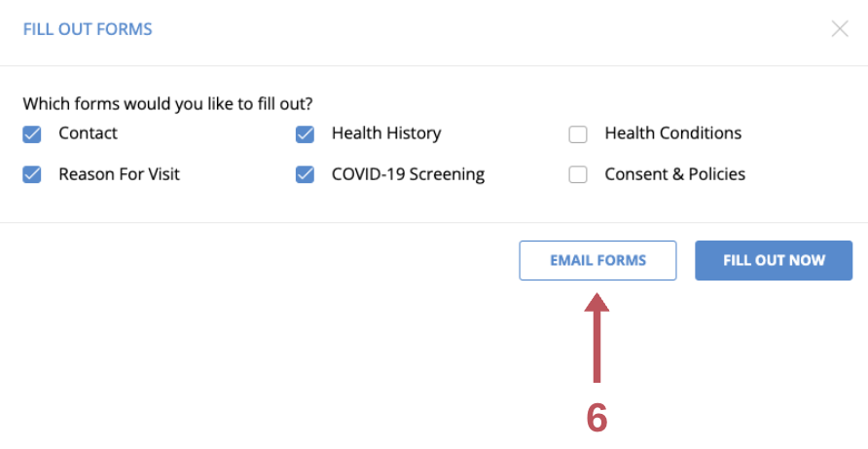The height and width of the screenshot is (449, 868).
Task: Uncheck the Health History checkbox
Action: pyautogui.click(x=305, y=134)
